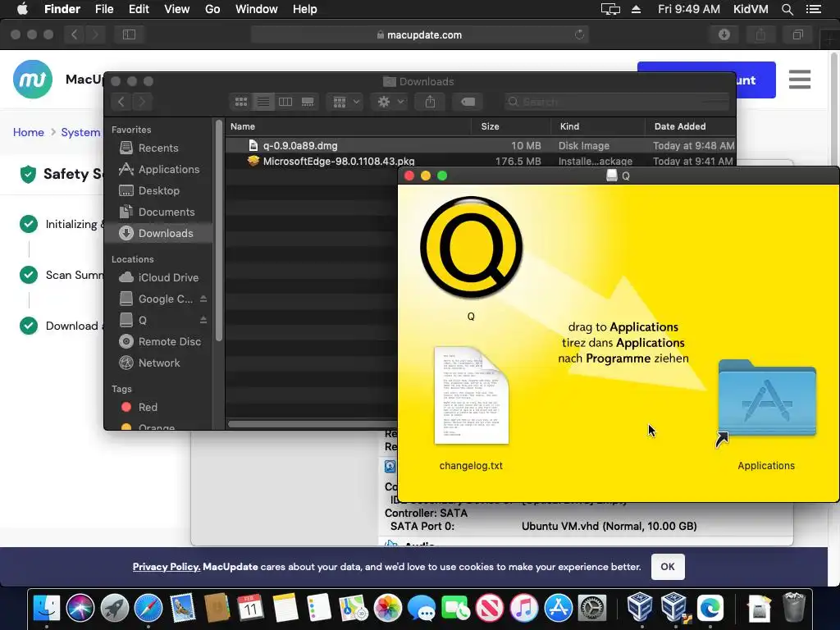Open the View menu
This screenshot has height=630, width=840.
177,9
